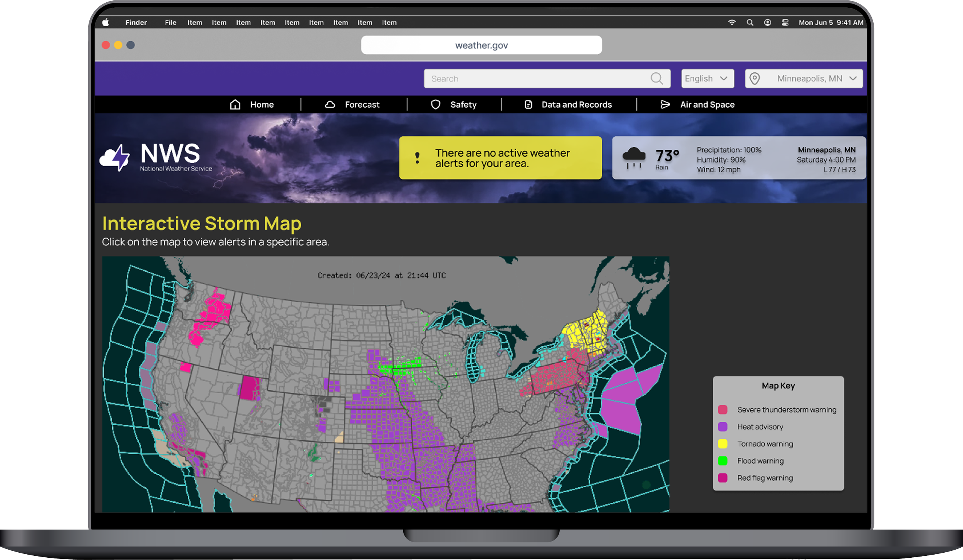This screenshot has width=963, height=560.
Task: Click the Safety shield icon
Action: click(435, 105)
